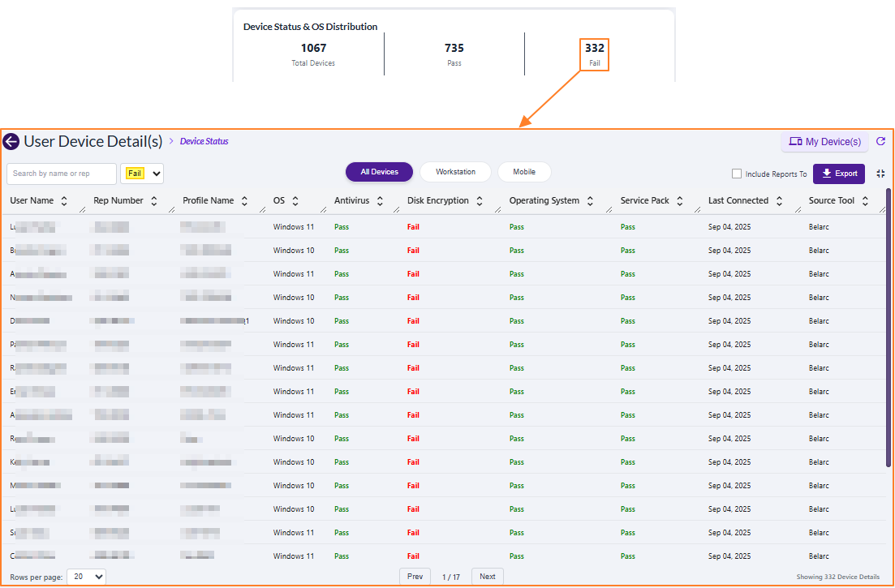Select the Workstation tab
The width and height of the screenshot is (895, 588).
click(455, 172)
